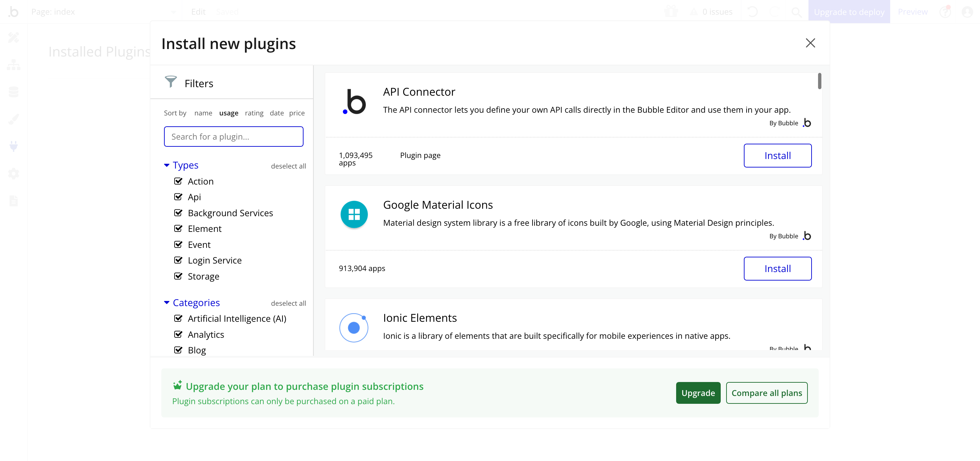
Task: Open the Plugins tab in left sidebar
Action: click(x=14, y=146)
